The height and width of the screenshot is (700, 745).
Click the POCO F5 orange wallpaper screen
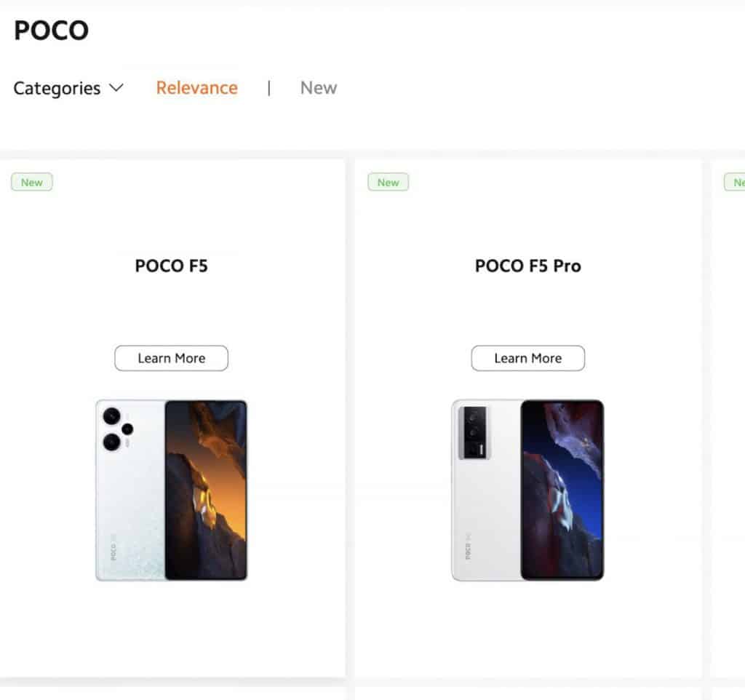coord(206,490)
